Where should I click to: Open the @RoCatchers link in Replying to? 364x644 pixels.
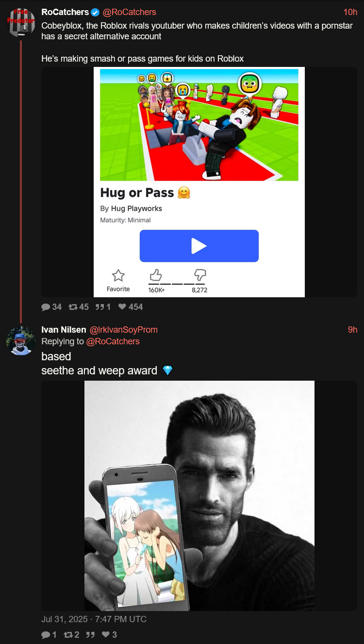[x=113, y=341]
